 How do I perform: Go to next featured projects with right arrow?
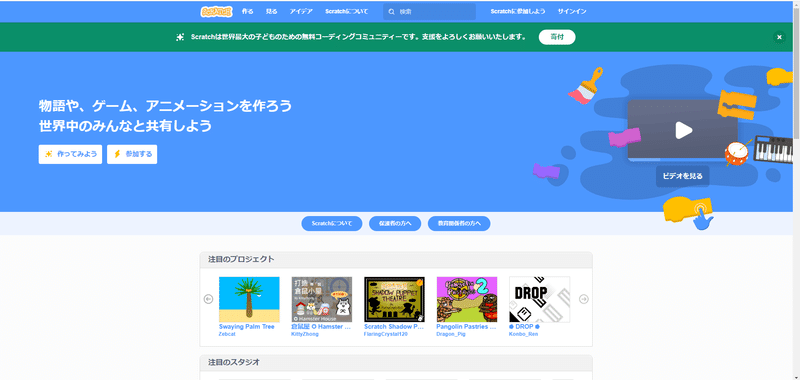(584, 299)
